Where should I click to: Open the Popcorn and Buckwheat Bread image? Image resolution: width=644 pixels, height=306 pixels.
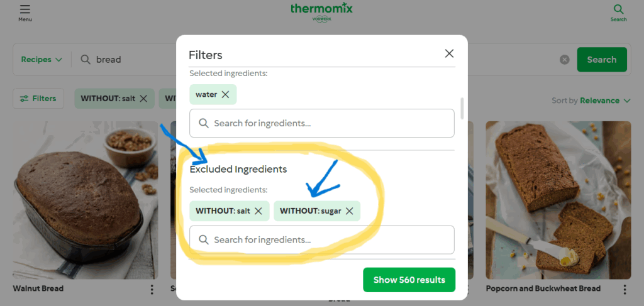point(558,200)
